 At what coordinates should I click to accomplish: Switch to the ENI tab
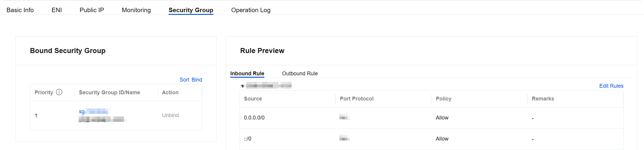click(56, 10)
